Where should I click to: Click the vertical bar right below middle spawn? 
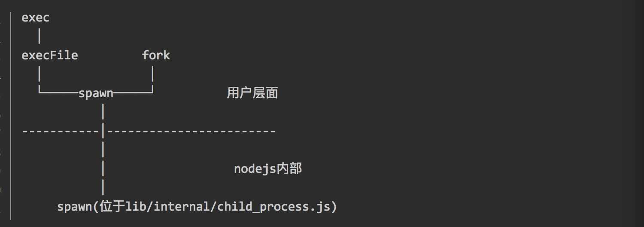[103, 112]
